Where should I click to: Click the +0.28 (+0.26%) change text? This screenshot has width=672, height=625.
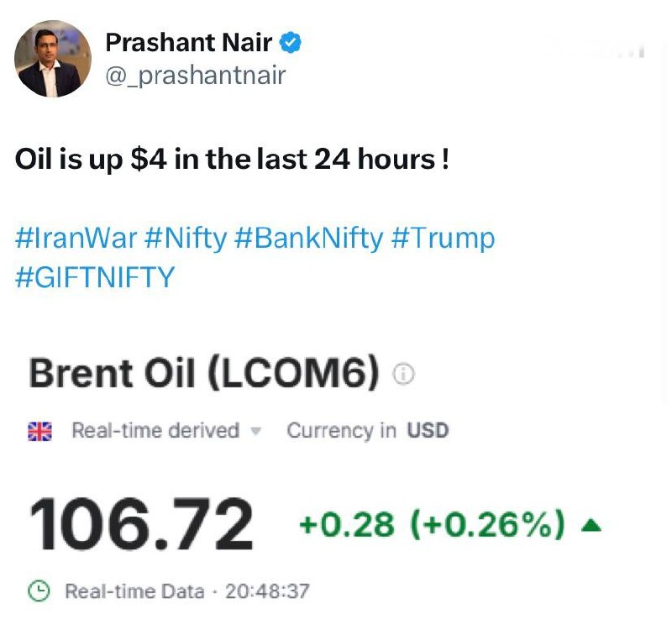(431, 525)
